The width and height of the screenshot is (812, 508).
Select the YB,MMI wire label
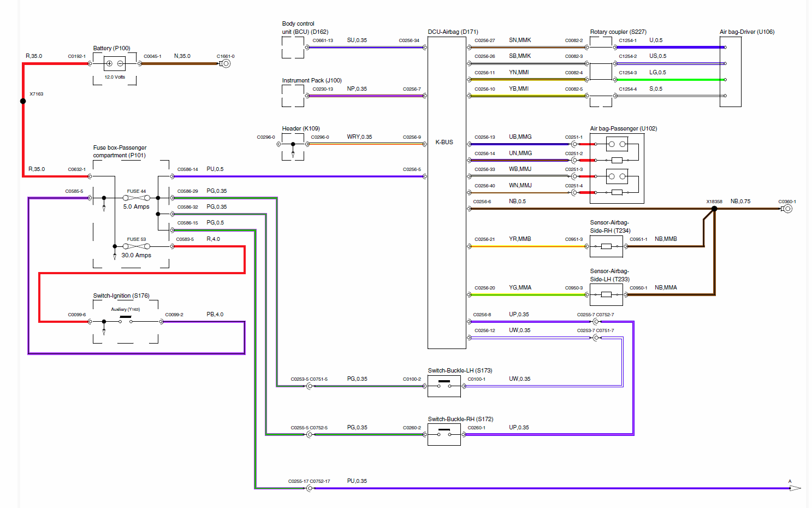(519, 88)
